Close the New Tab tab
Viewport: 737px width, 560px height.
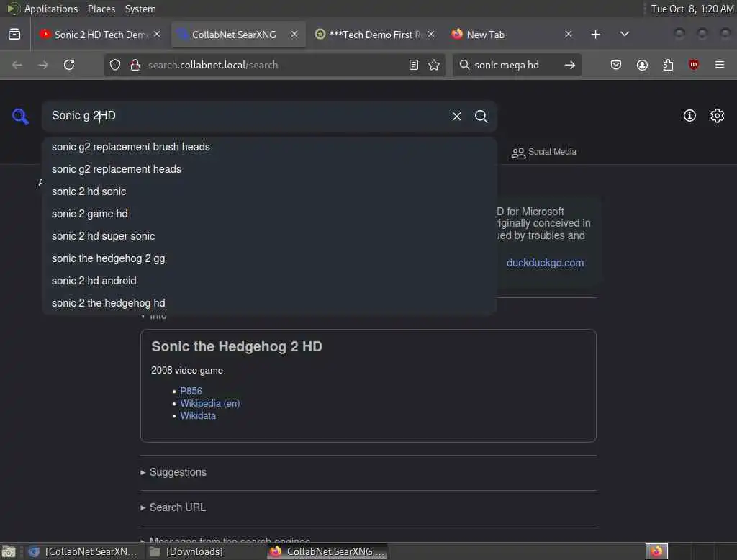pos(569,35)
